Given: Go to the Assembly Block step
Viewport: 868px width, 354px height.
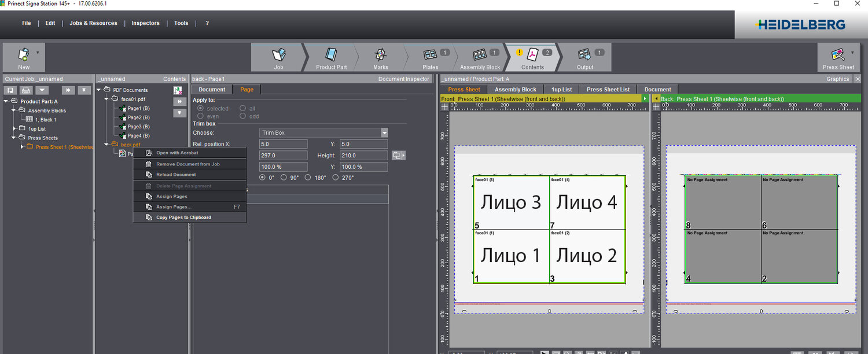Looking at the screenshot, I should pyautogui.click(x=480, y=57).
